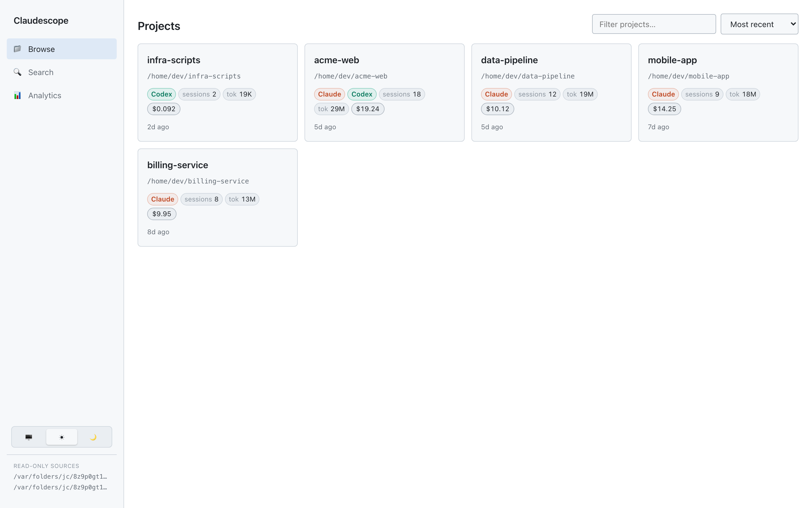Click the /home/dev/data-pipeline path text
The image size is (812, 508).
(x=528, y=76)
